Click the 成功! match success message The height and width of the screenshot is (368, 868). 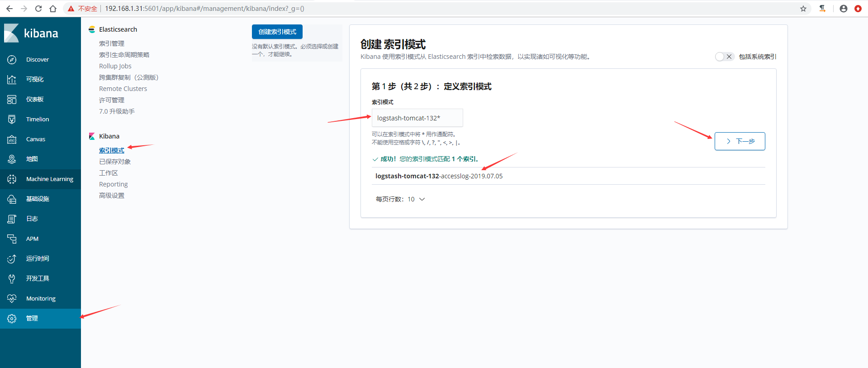coord(425,159)
